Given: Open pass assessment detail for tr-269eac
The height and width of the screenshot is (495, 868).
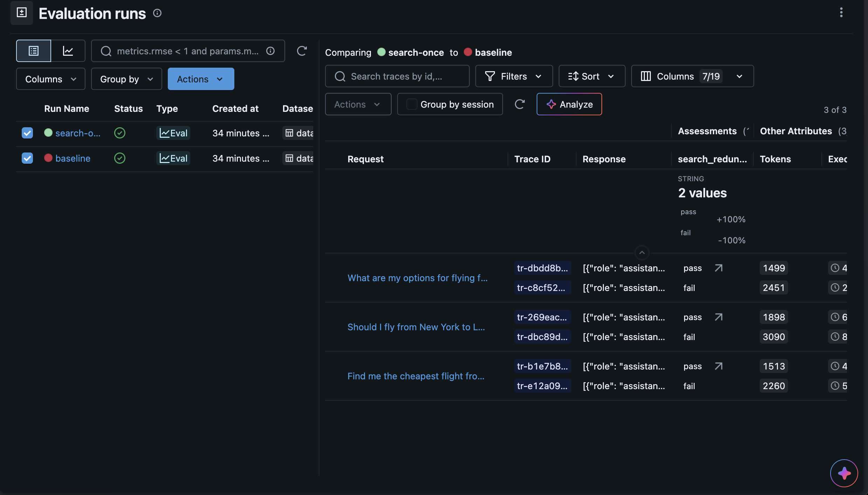Looking at the screenshot, I should click(718, 317).
